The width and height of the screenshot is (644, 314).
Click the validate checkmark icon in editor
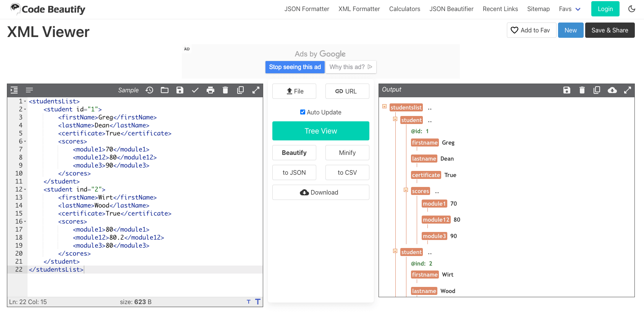[x=195, y=90]
